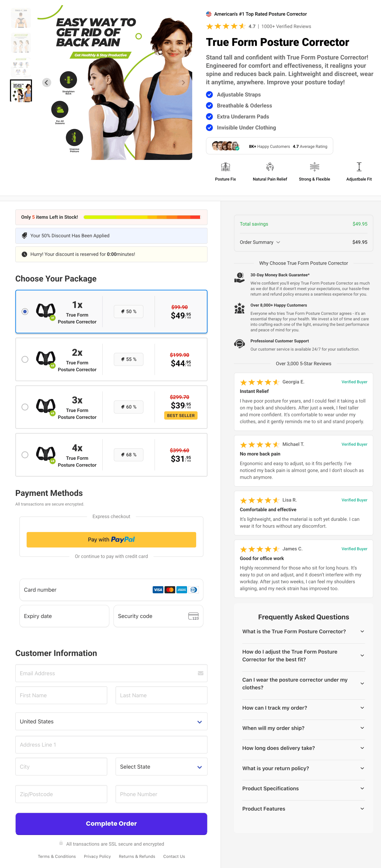Click the next image arrow in gallery

[x=183, y=83]
